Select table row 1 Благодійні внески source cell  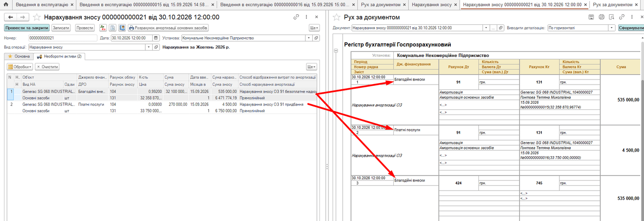pyautogui.click(x=92, y=91)
